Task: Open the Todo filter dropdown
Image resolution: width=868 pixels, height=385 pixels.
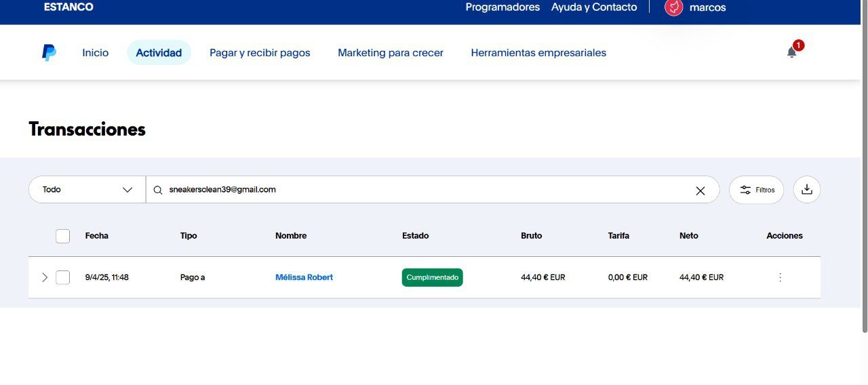Action: click(x=87, y=190)
